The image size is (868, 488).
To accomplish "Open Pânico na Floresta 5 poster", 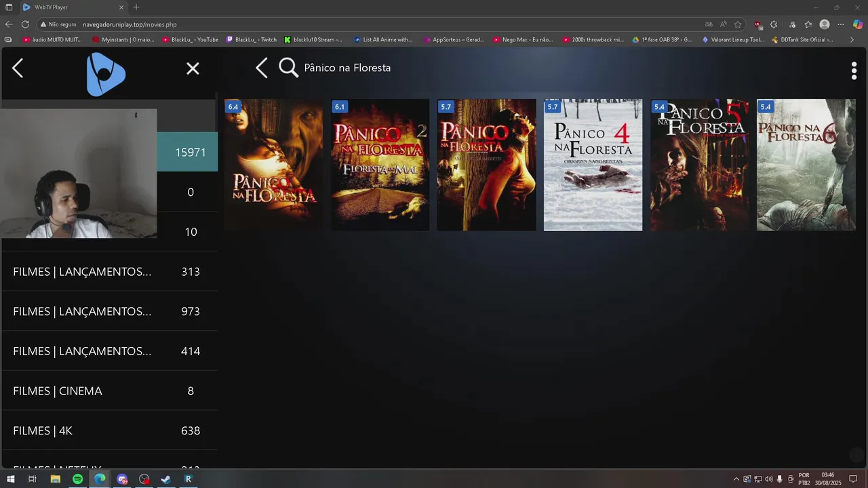I will tap(699, 165).
